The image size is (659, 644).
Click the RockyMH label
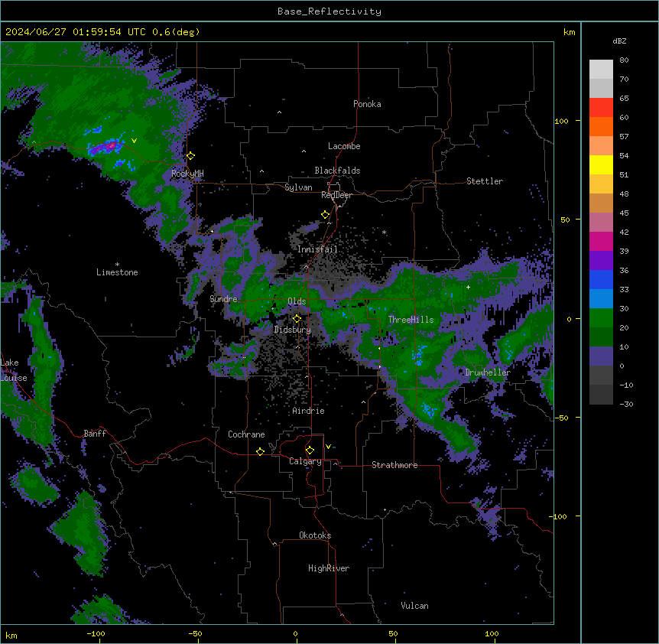click(x=187, y=174)
